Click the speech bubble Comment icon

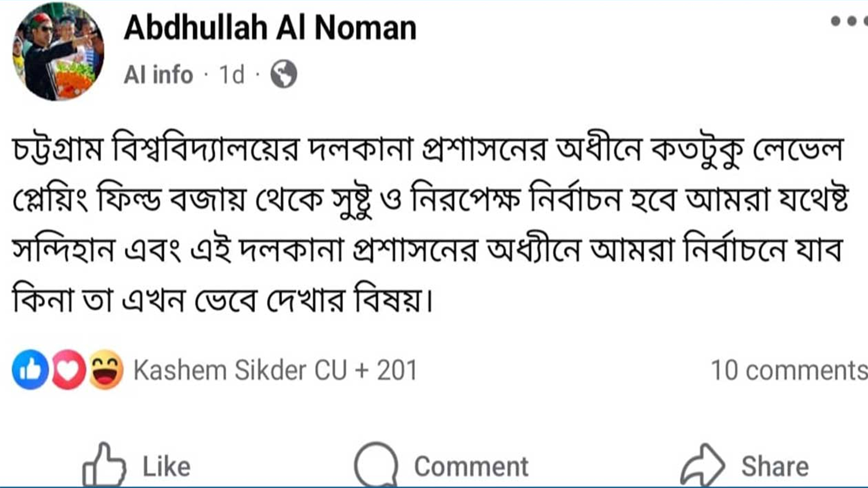pos(376,465)
